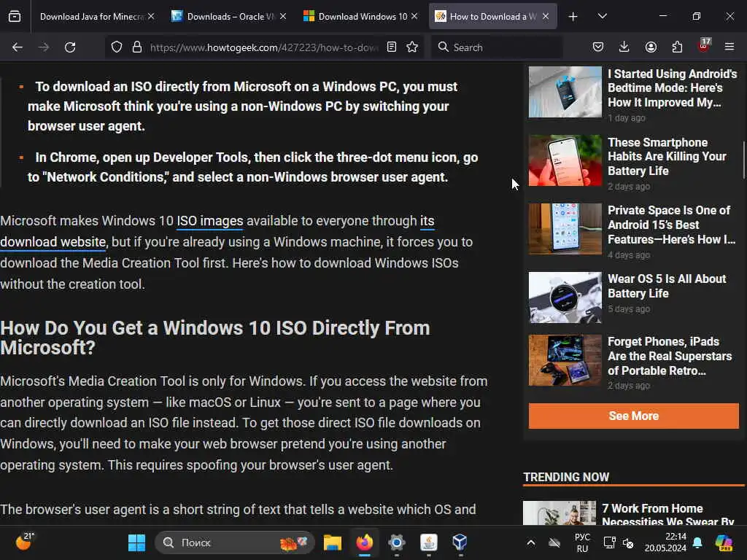The image size is (747, 560).
Task: Open Private Space Android 15 article
Action: click(x=671, y=225)
